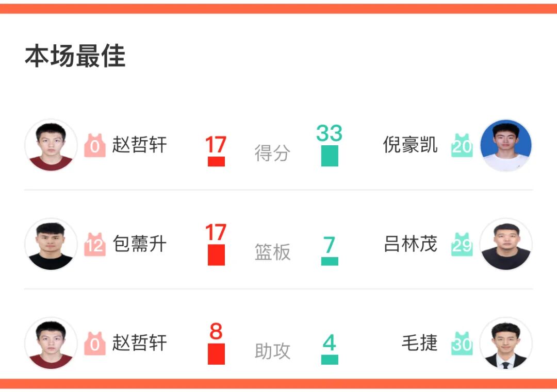
Task: Select the player name 吕林茂
Action: point(410,244)
